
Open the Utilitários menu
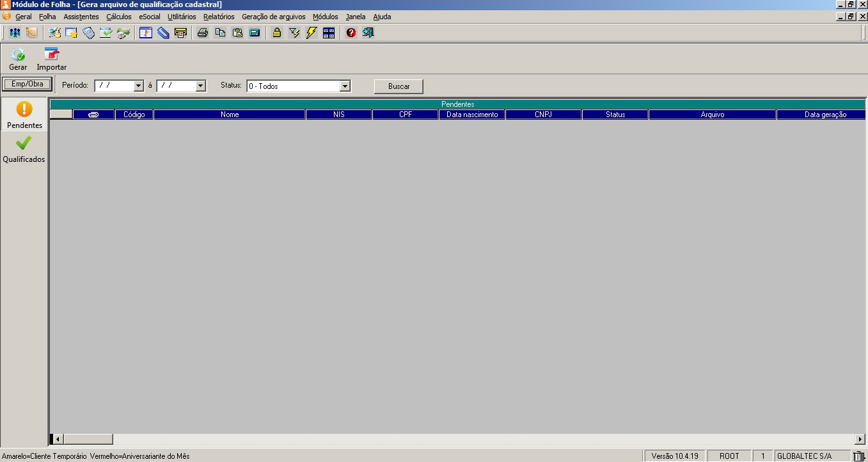tap(182, 17)
